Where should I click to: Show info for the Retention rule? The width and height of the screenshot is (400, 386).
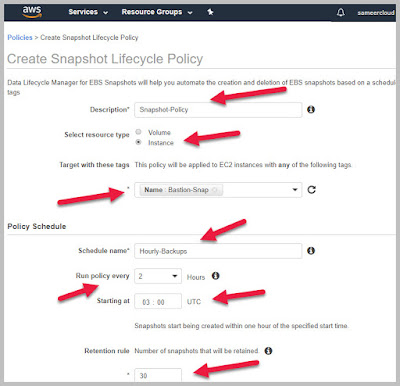268,351
